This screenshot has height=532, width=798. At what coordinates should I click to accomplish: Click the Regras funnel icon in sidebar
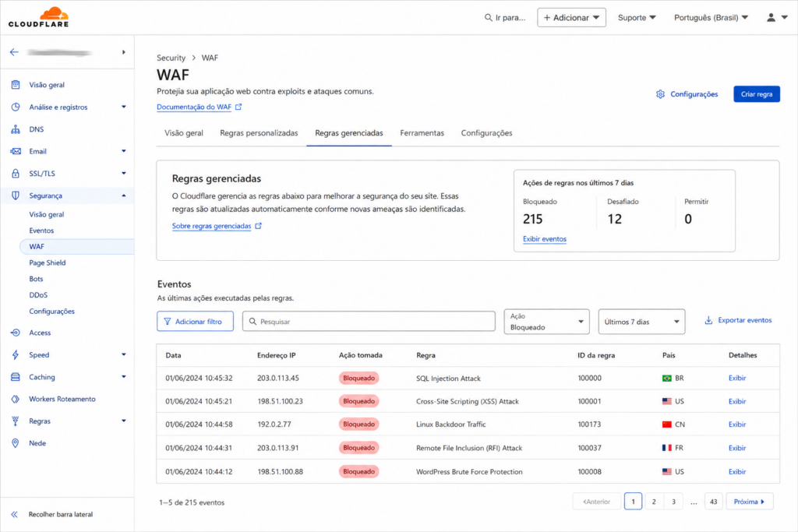point(16,421)
